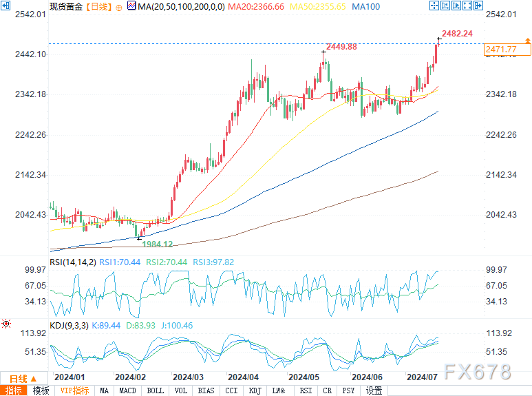The width and height of the screenshot is (532, 396).
Task: Switch indicator to VOL
Action: coord(181,390)
